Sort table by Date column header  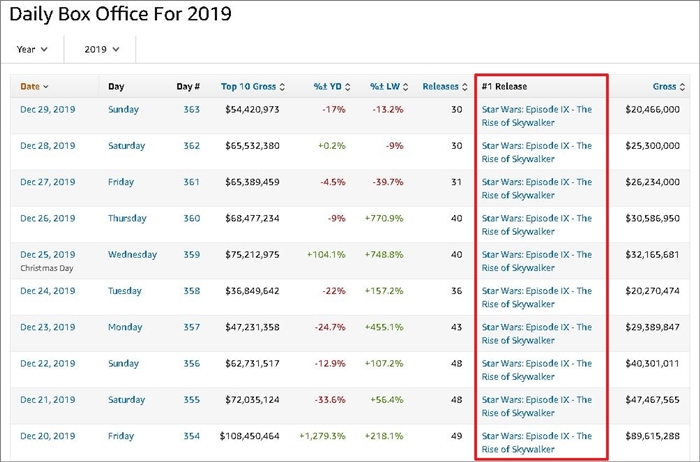pyautogui.click(x=35, y=87)
